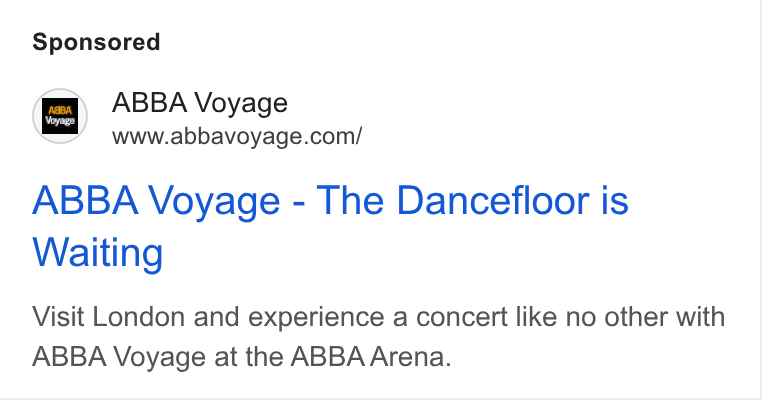Click 'experience' in the ad description

(x=316, y=319)
